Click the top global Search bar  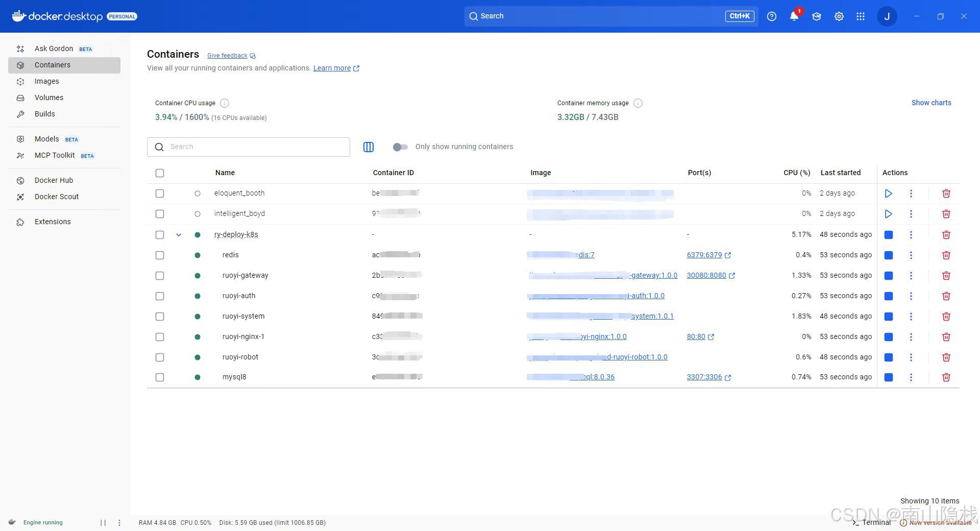click(611, 16)
